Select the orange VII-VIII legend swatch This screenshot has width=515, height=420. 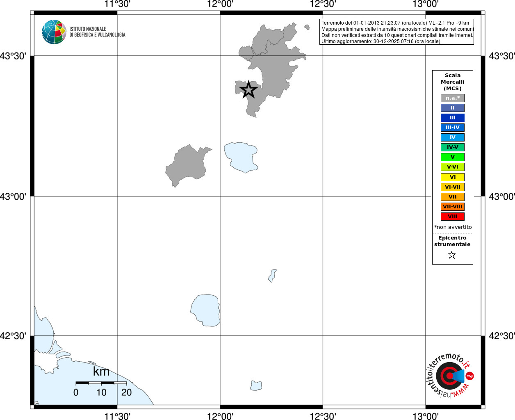tap(453, 207)
